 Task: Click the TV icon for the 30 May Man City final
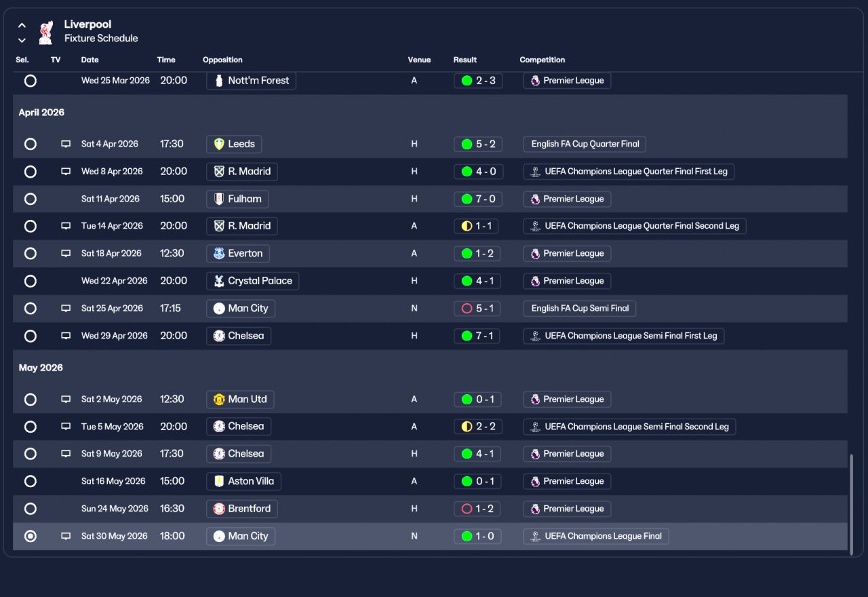click(x=66, y=536)
